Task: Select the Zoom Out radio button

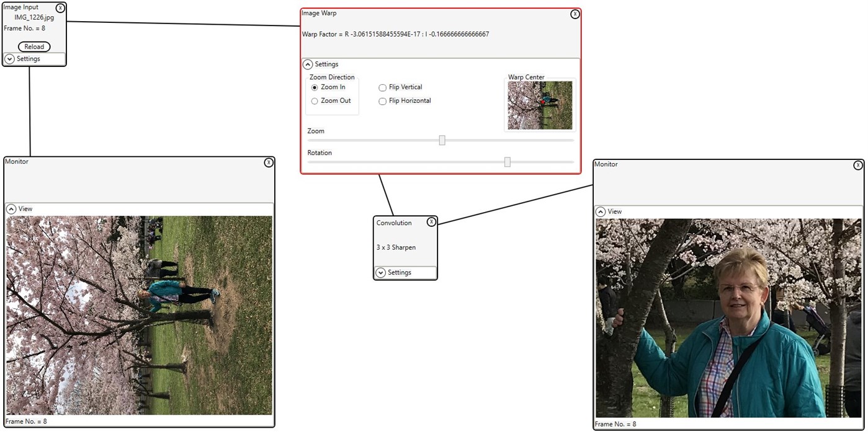Action: tap(315, 101)
